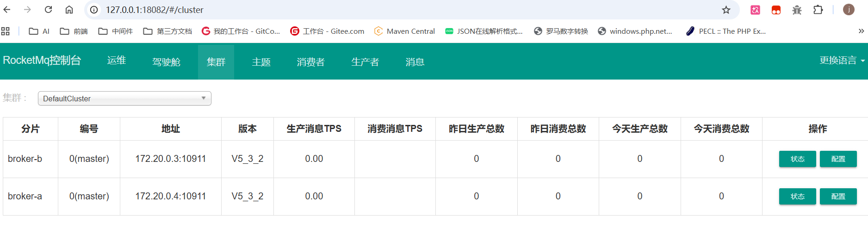Open the 主题 navigation tab
This screenshot has height=241, width=868.
click(261, 62)
